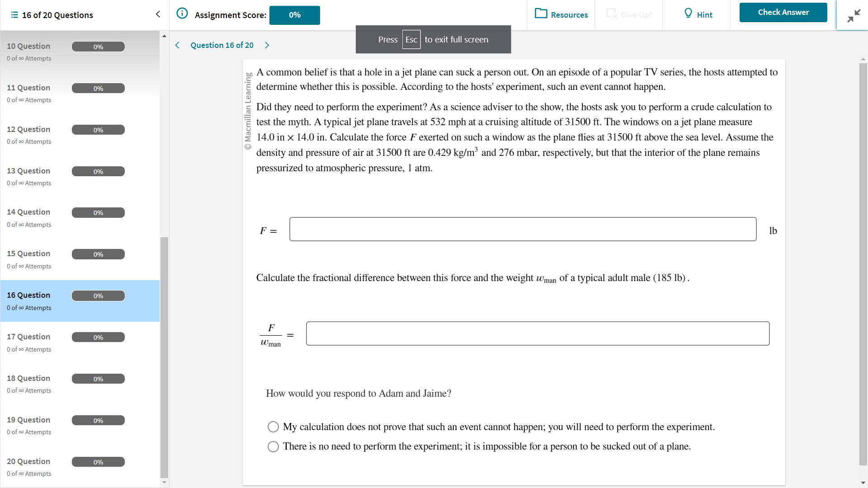
Task: Switch to Question 17 in the sidebar
Action: coord(28,337)
